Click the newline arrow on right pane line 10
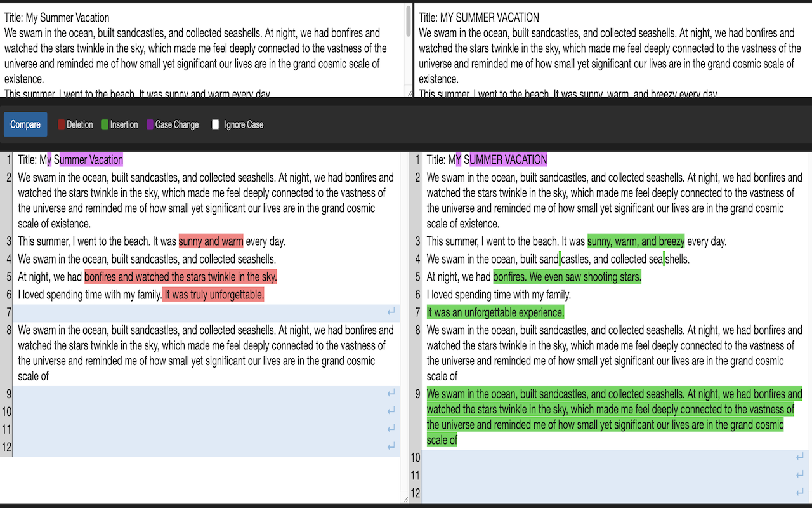Viewport: 812px width, 508px height. tap(800, 457)
